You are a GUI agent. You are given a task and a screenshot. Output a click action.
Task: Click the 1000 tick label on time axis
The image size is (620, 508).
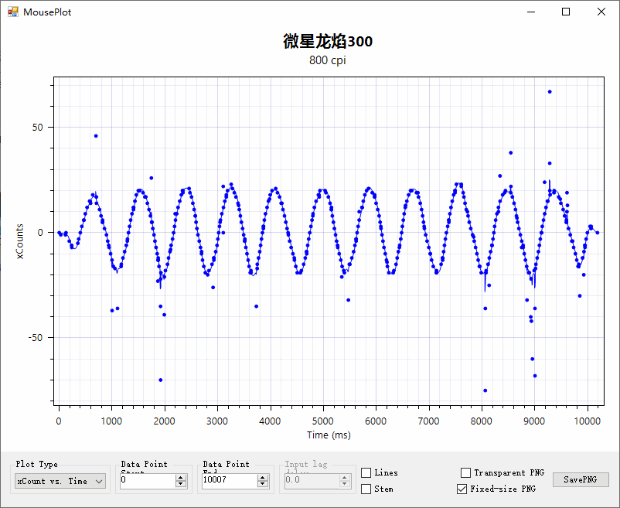(112, 421)
